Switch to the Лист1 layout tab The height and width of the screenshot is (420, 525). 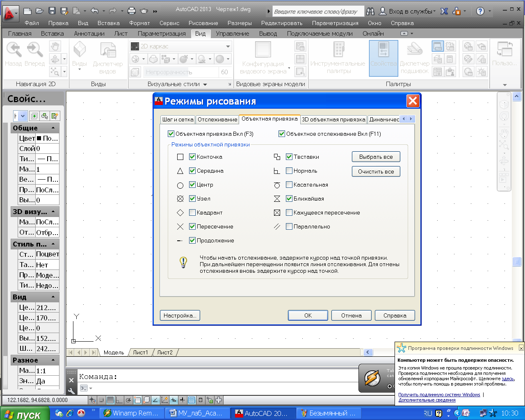(x=140, y=352)
